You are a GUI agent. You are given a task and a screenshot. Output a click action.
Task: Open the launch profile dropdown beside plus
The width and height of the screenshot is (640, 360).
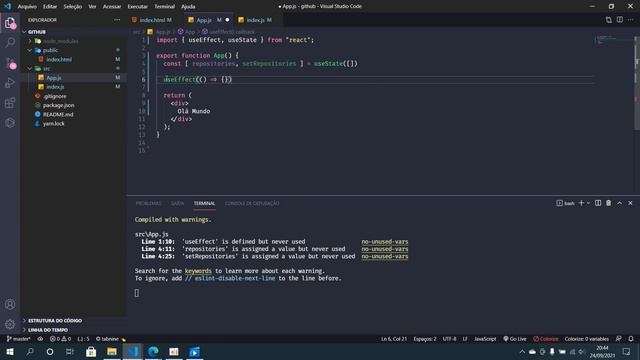click(588, 203)
